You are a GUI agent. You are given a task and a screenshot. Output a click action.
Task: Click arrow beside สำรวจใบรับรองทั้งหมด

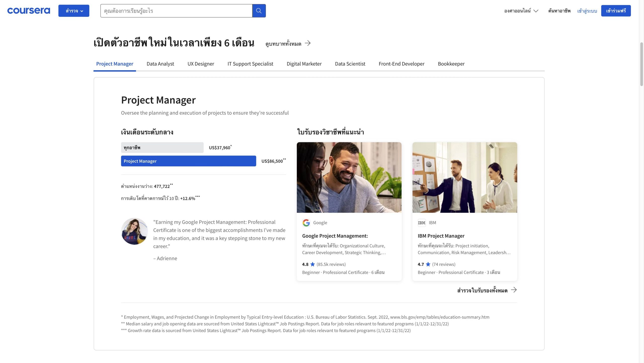tap(514, 290)
